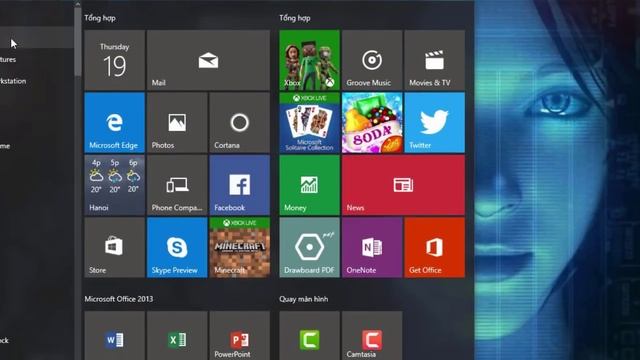640x360 pixels.
Task: Launch Microsoft Edge tile
Action: coord(115,122)
